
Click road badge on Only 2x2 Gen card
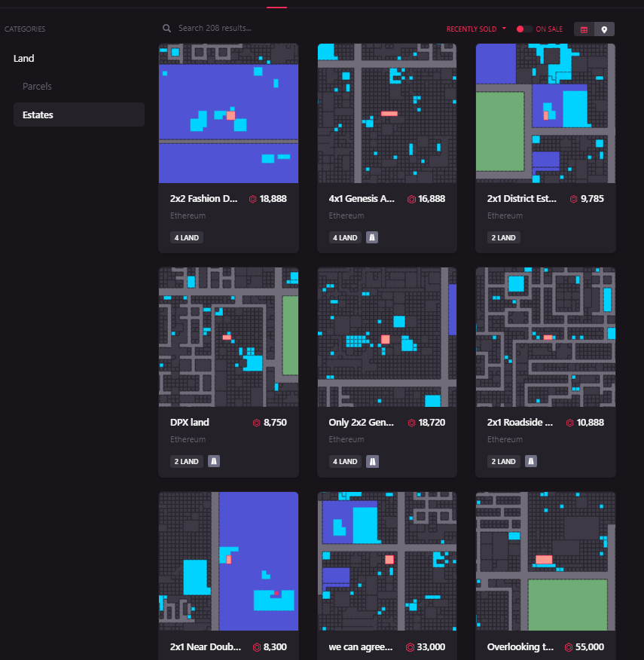372,461
